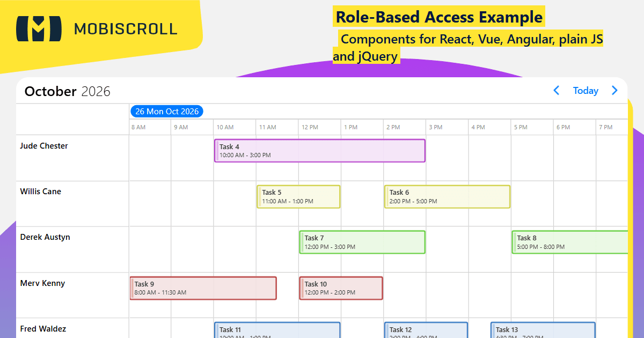Screen dimensions: 644x338
Task: Jump to Today
Action: tap(586, 91)
